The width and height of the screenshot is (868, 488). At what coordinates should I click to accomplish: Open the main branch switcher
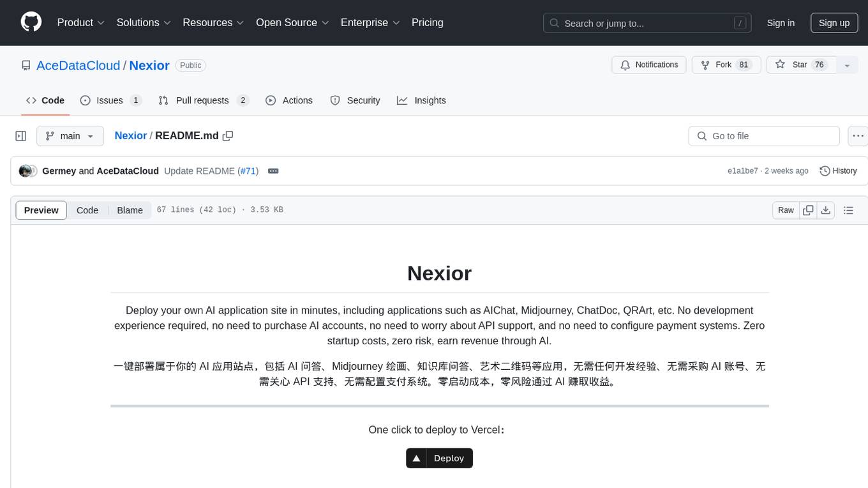tap(70, 136)
